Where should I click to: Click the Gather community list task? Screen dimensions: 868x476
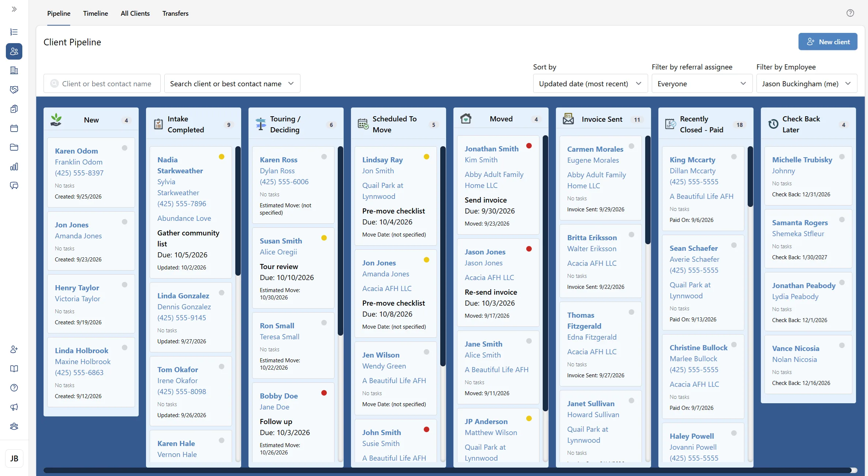click(x=188, y=238)
